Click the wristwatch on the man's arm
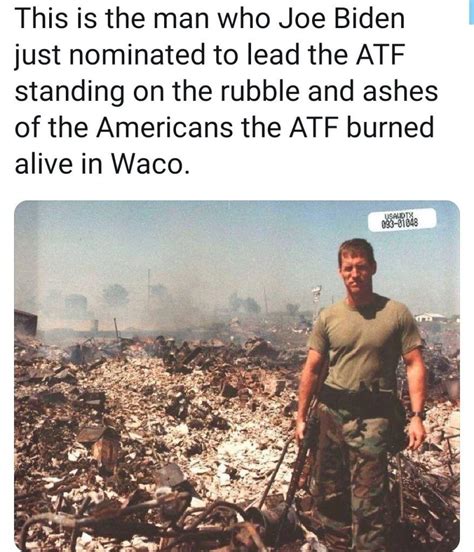Screen dimensions: 474x552 click(x=418, y=415)
